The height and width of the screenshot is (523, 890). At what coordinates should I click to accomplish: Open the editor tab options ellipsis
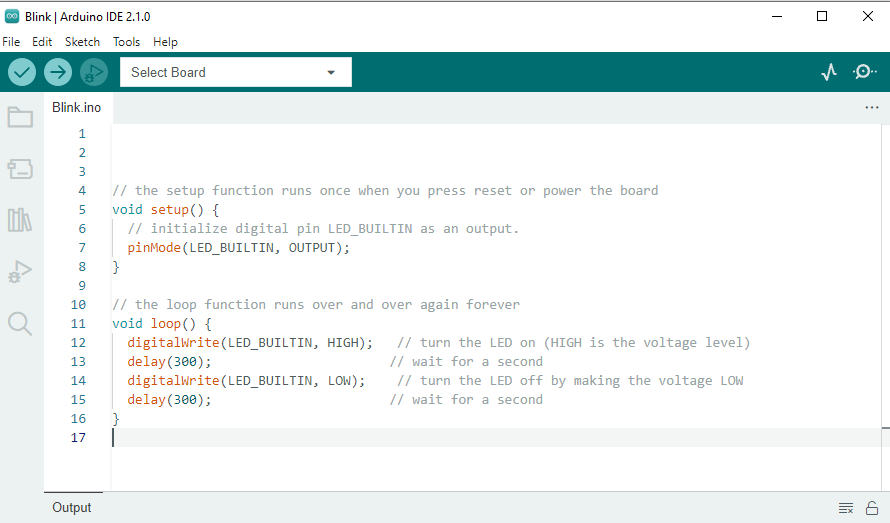coord(872,107)
